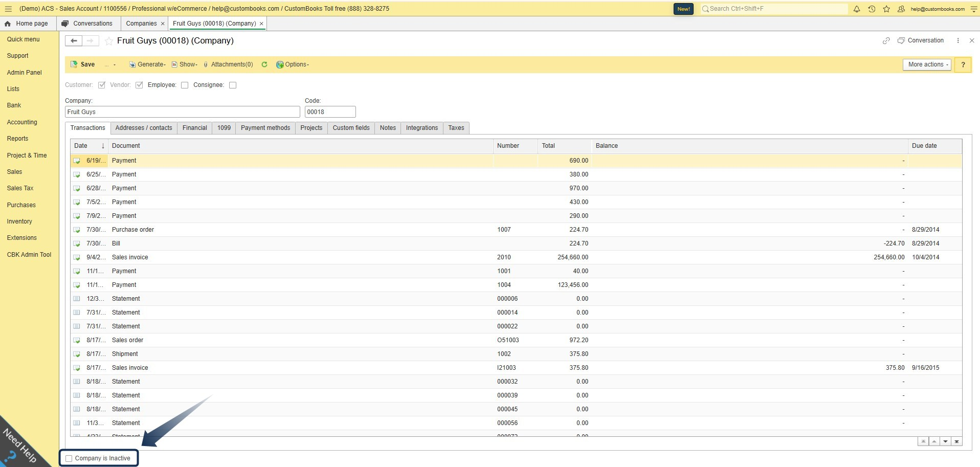Open the Taxes tab
The image size is (980, 467).
click(x=456, y=128)
